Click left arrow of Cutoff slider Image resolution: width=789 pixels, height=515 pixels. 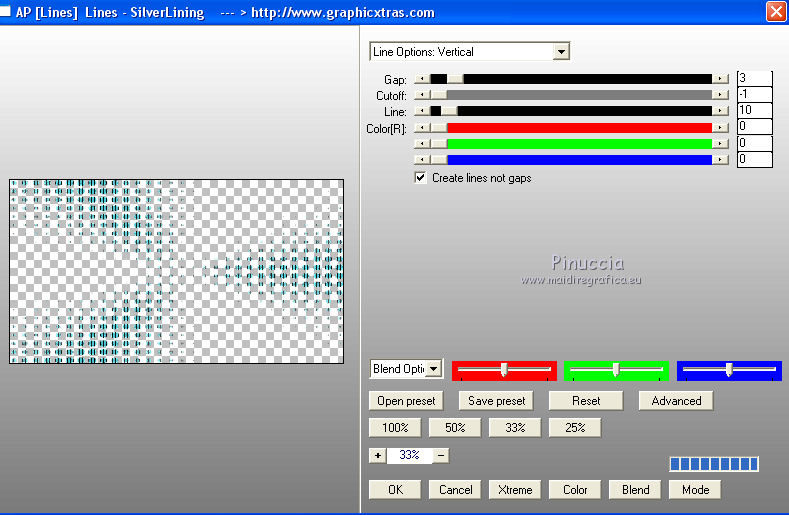(x=422, y=95)
